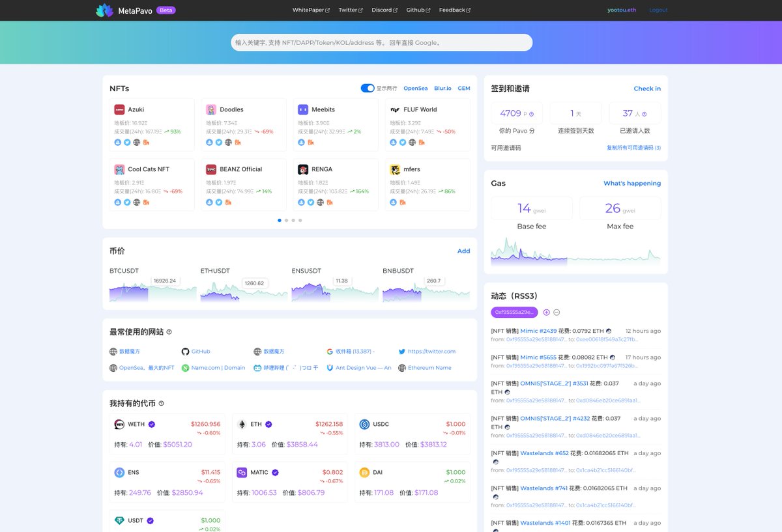Go to the fourth NFT carousel page dot
Image resolution: width=782 pixels, height=532 pixels.
[x=300, y=220]
